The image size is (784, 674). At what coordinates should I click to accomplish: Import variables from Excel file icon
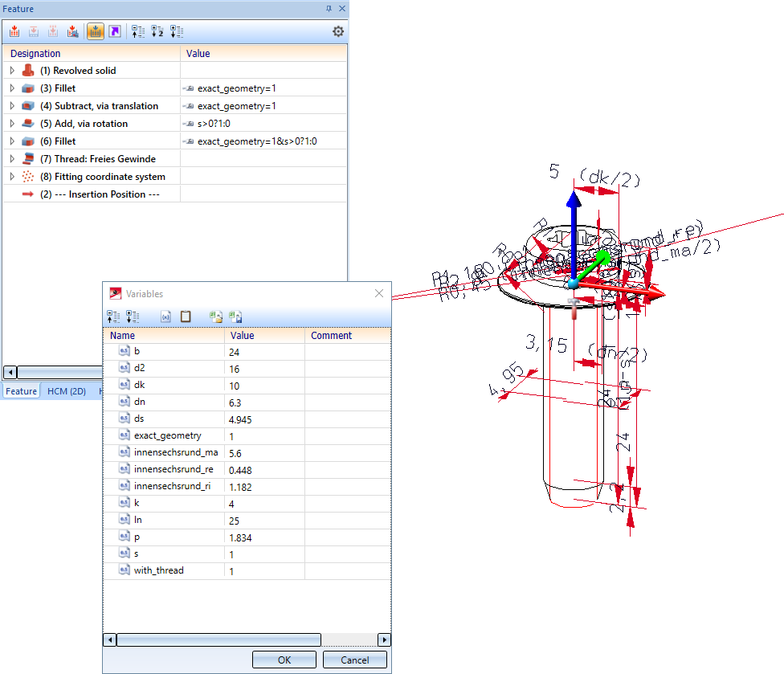click(216, 317)
